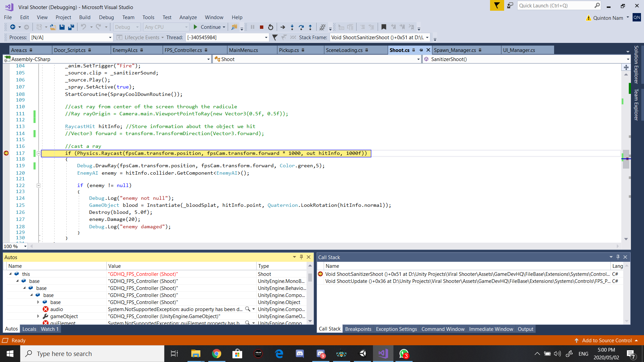This screenshot has width=644, height=362.
Task: Expand the innermost base row with UnityEngine.Object type
Action: click(38, 302)
